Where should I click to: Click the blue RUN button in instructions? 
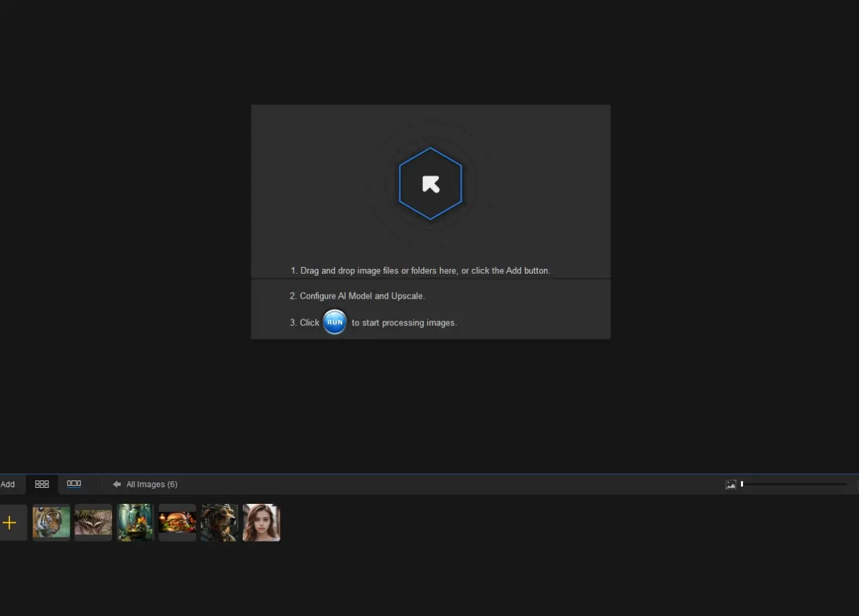(335, 322)
